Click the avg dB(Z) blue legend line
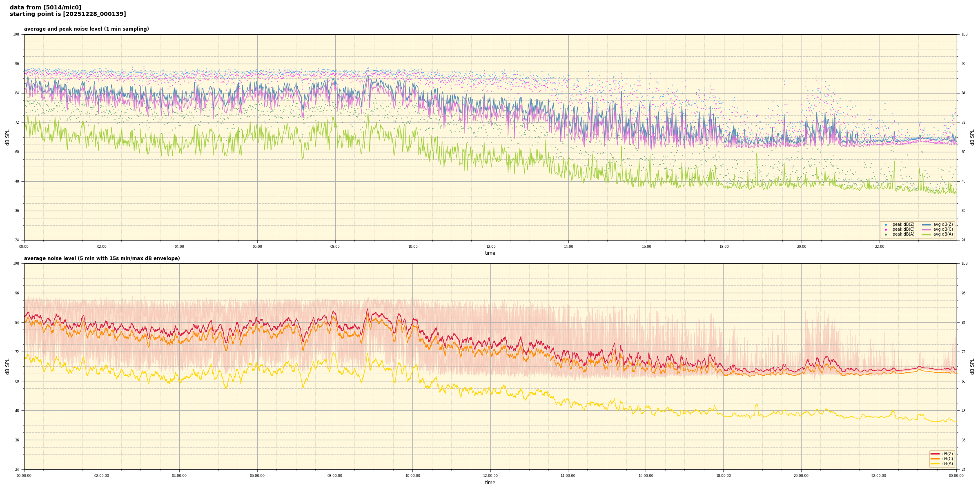The height and width of the screenshot is (490, 980). (x=927, y=225)
